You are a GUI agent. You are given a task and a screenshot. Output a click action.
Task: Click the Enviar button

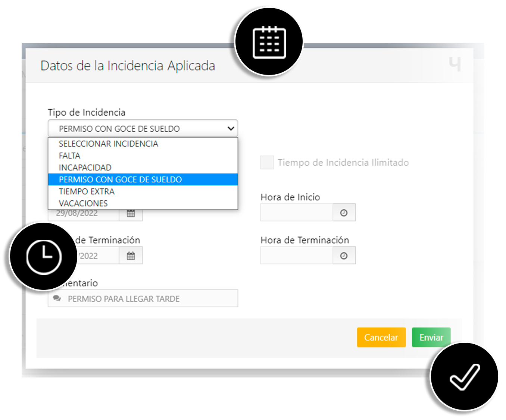click(431, 337)
